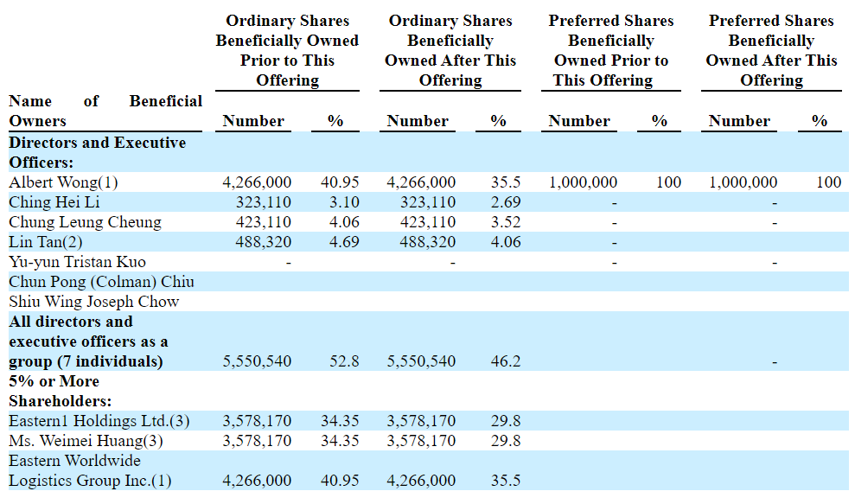Click the name "Chung Leung Cheung"

pos(85,222)
